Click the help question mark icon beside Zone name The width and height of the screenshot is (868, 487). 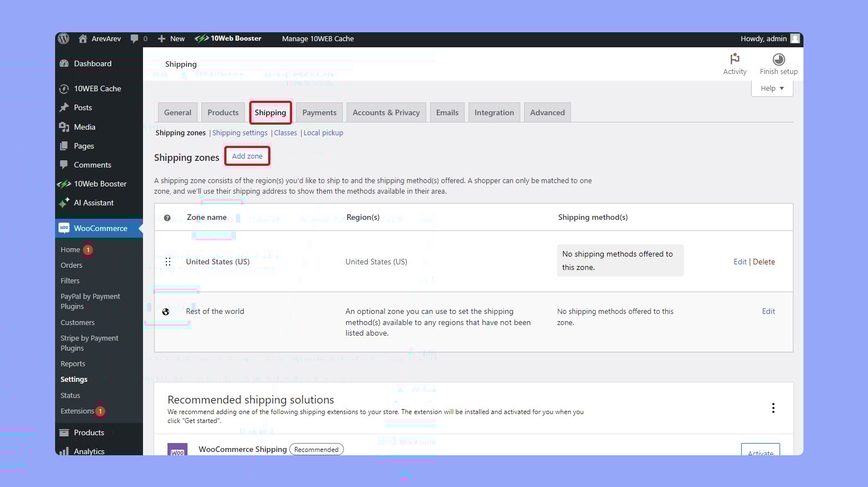167,218
